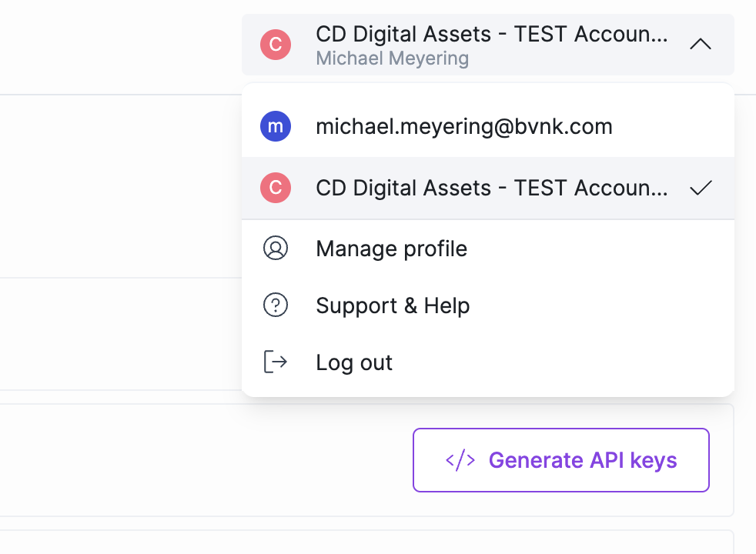Select CD Digital Assets TEST Account entry

click(487, 188)
